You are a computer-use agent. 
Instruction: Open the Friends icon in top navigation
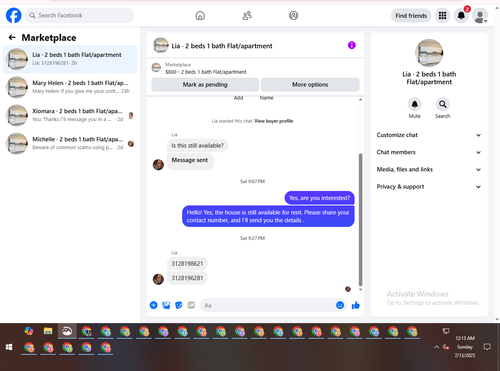click(247, 15)
